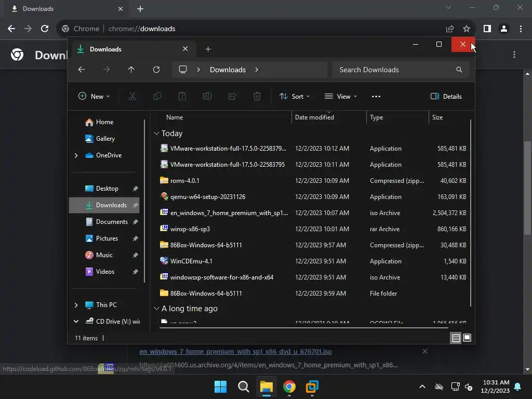Reload the Chrome page
This screenshot has width=532, height=399.
coord(45,29)
